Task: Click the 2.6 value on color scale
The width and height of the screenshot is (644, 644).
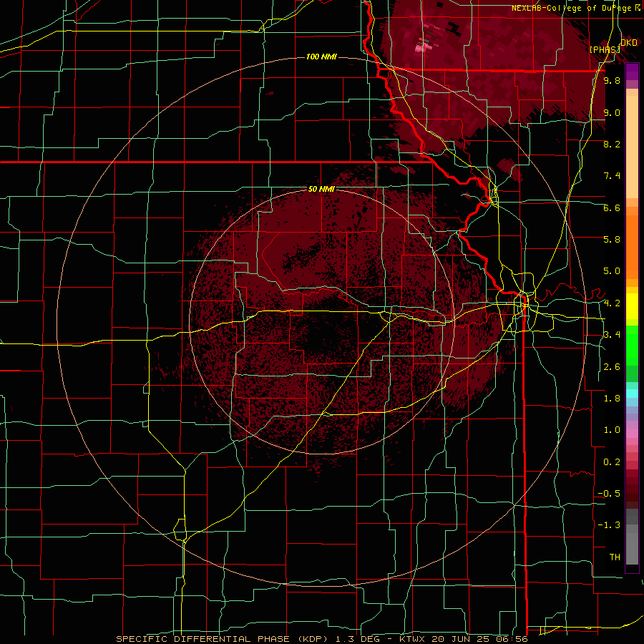Action: tap(612, 367)
